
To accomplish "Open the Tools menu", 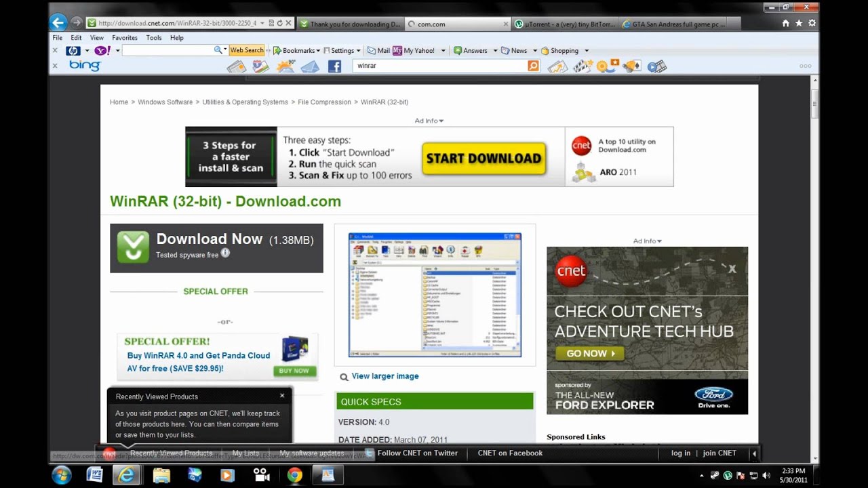I will pos(154,38).
